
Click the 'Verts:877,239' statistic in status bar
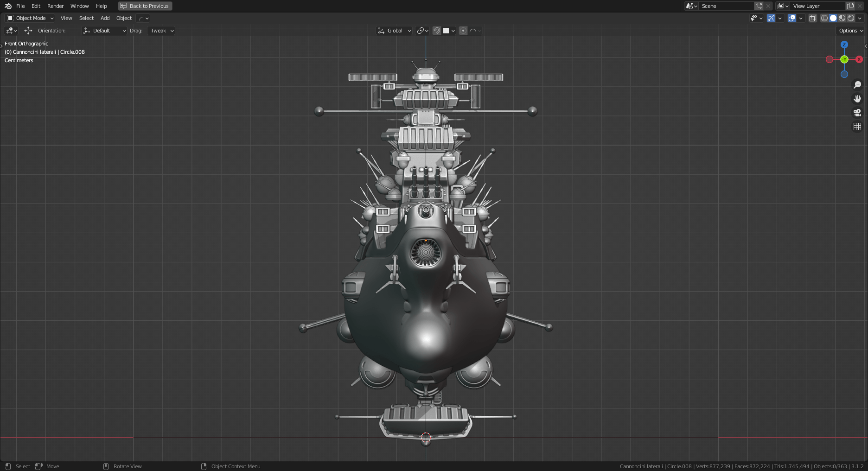click(x=713, y=466)
